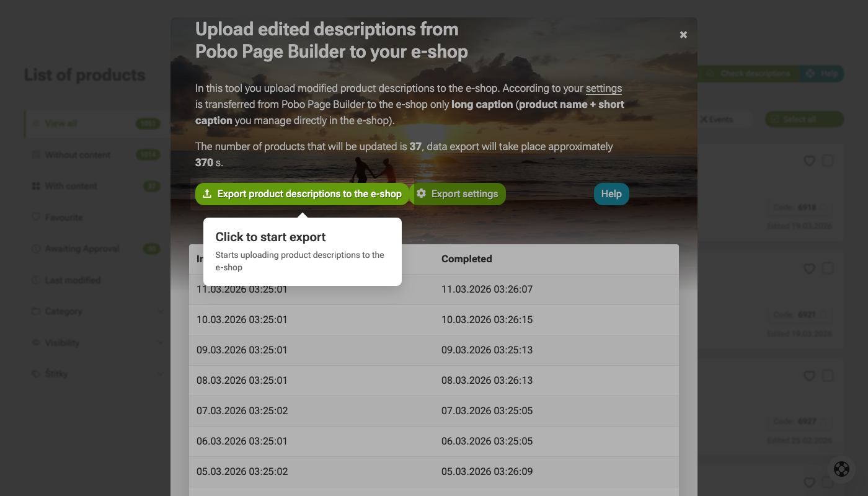Screen dimensions: 868x496
Task: Tick the checkbox on product code 6921
Action: coord(828,269)
